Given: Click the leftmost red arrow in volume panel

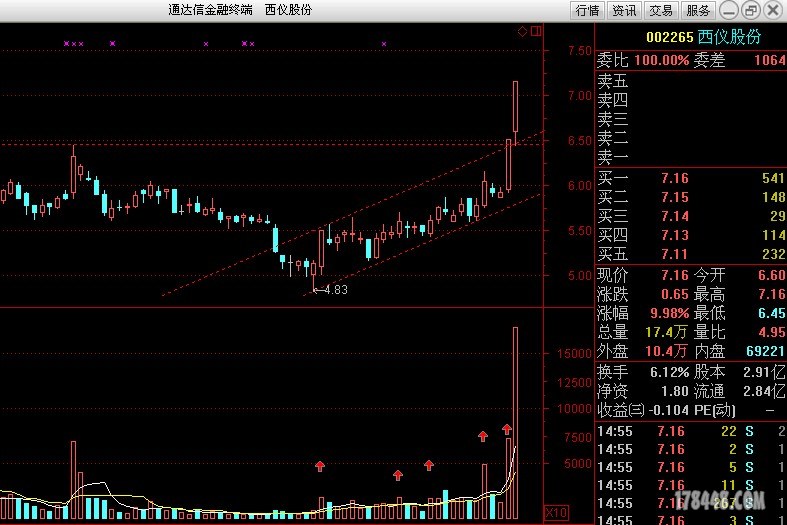Looking at the screenshot, I should (320, 465).
